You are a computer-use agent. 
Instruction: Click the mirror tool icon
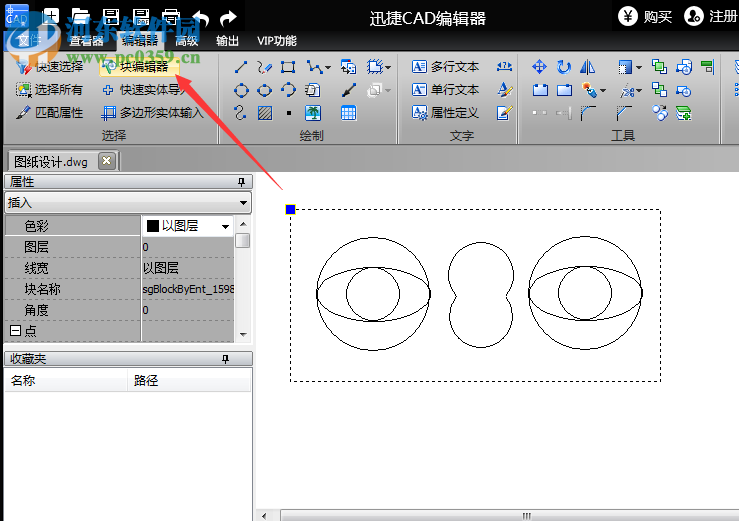[588, 67]
